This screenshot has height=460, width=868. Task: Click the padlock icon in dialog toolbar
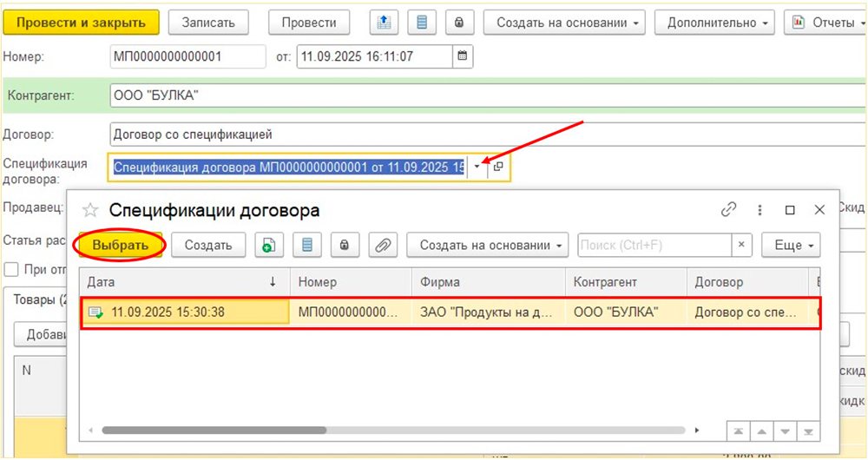(x=345, y=246)
